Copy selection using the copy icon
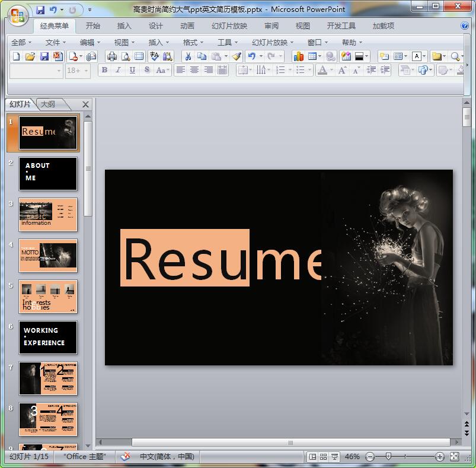Screen dimensions: 476x468 [x=202, y=56]
